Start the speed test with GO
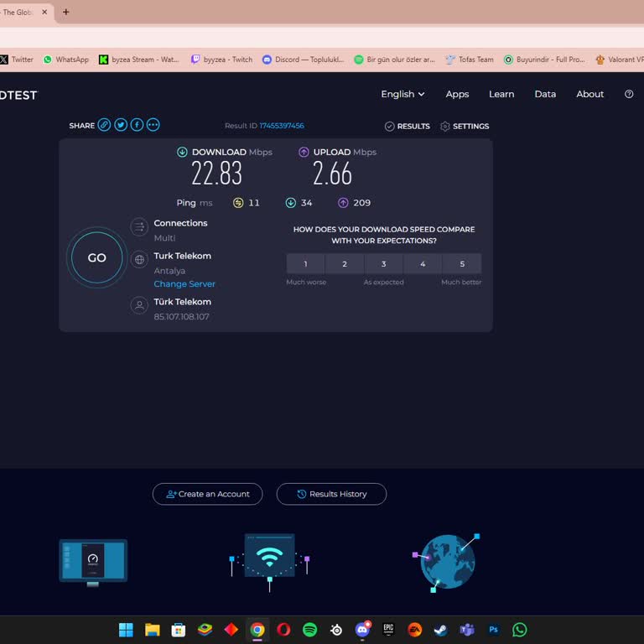This screenshot has width=644, height=644. click(x=97, y=257)
